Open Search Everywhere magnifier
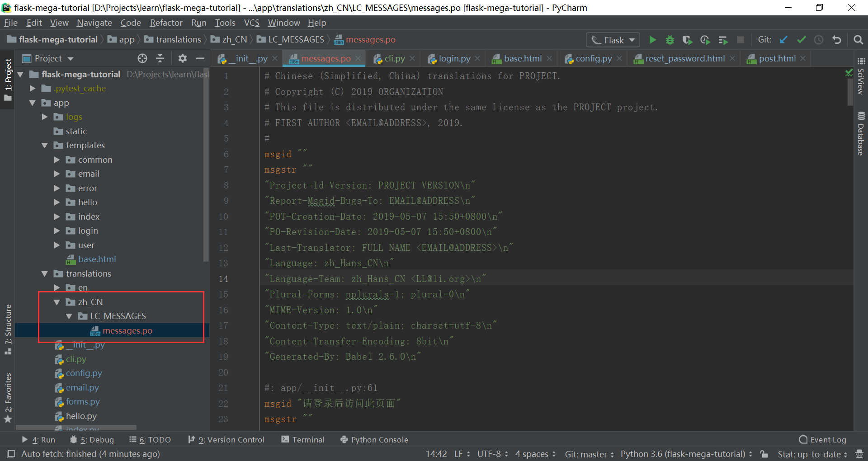868x461 pixels. point(858,40)
